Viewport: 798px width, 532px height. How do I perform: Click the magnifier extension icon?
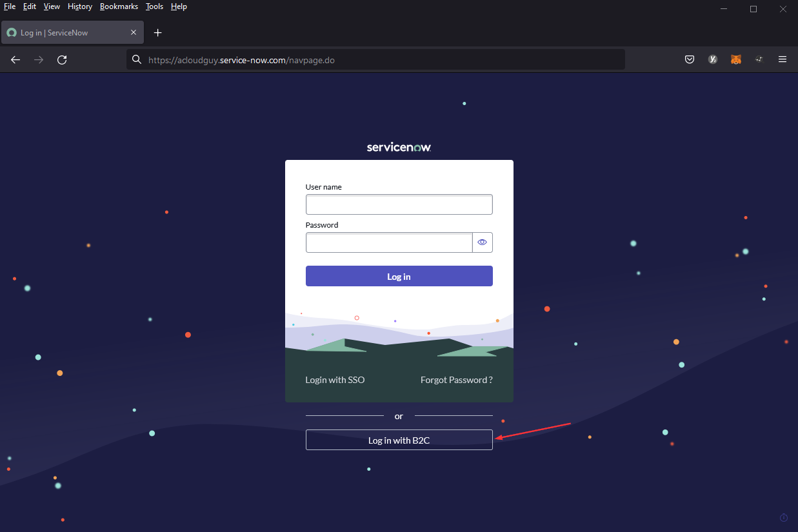[759, 59]
